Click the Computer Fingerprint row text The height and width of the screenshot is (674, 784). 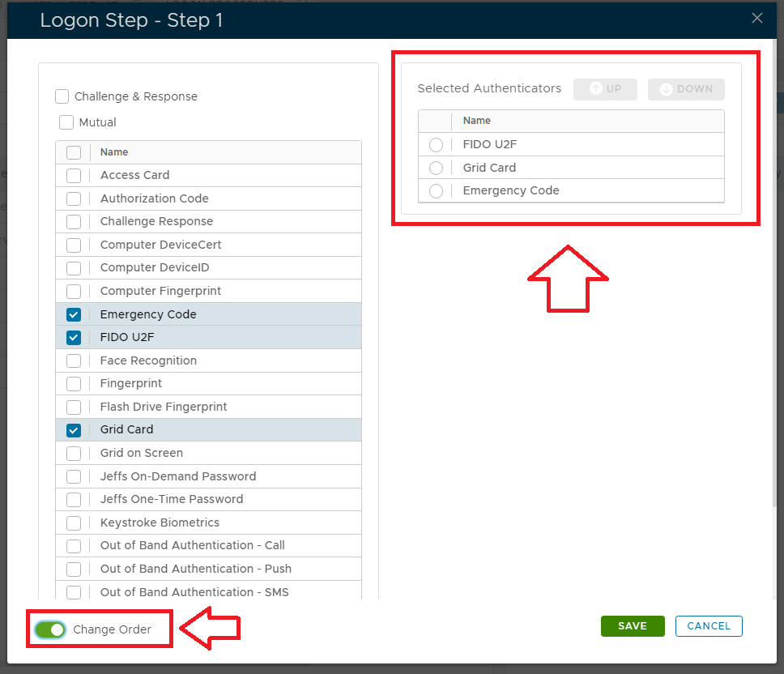click(x=160, y=291)
